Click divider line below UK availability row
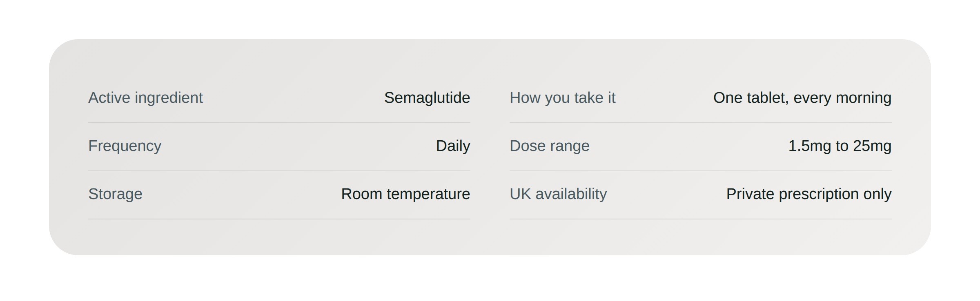The image size is (980, 301). click(x=701, y=219)
